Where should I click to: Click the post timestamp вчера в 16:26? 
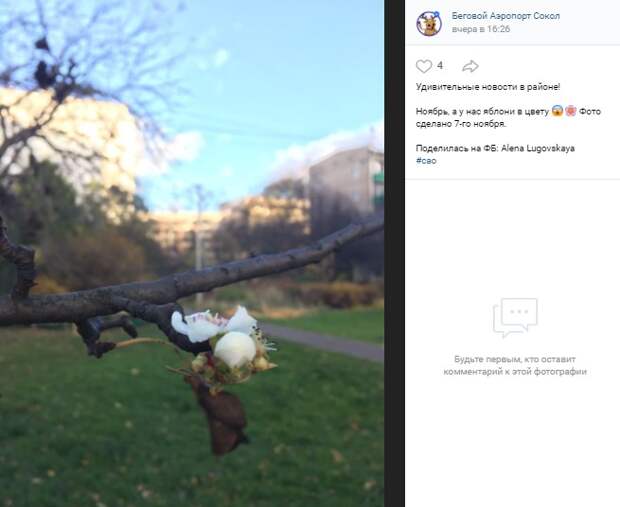tap(481, 29)
